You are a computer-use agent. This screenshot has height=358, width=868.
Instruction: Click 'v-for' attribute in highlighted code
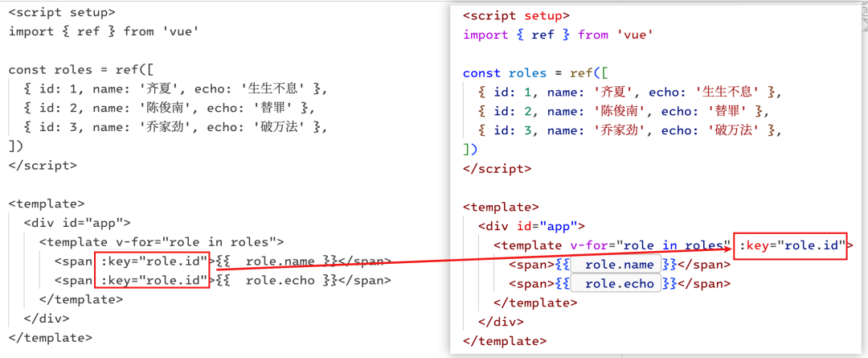[x=588, y=245]
